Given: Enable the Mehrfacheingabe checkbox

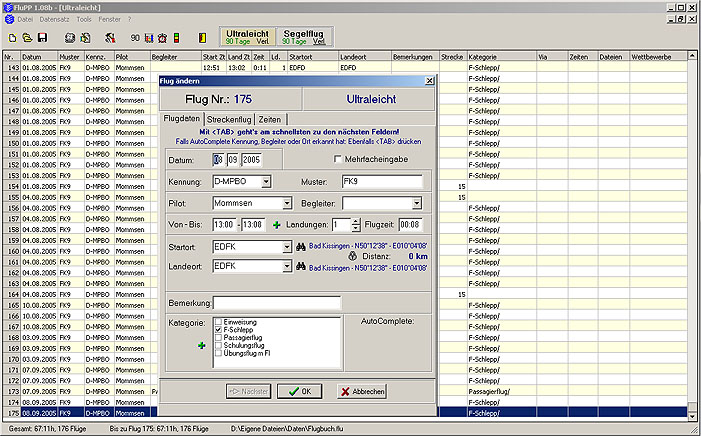Looking at the screenshot, I should (338, 159).
